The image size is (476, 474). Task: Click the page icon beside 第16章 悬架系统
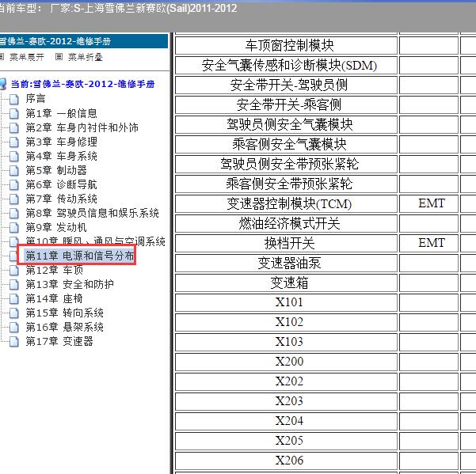[14, 328]
